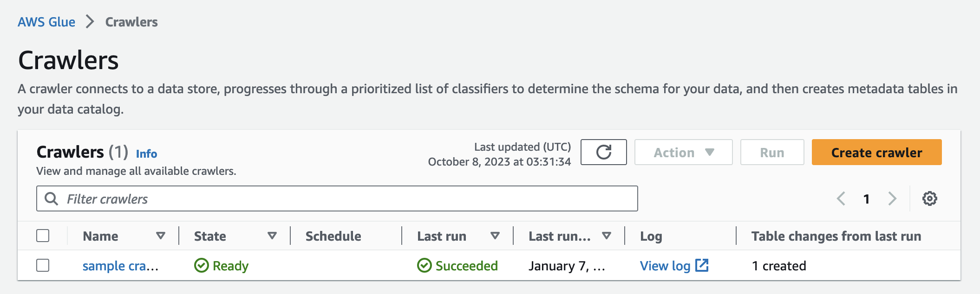Click the Crawlers breadcrumb entry
The width and height of the screenshot is (980, 294).
pos(131,21)
